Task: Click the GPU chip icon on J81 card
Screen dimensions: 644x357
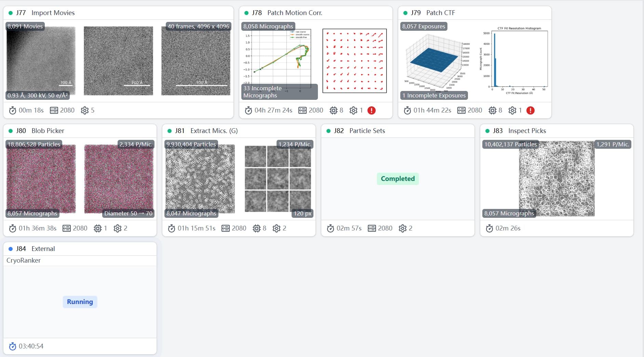Action: (x=256, y=228)
